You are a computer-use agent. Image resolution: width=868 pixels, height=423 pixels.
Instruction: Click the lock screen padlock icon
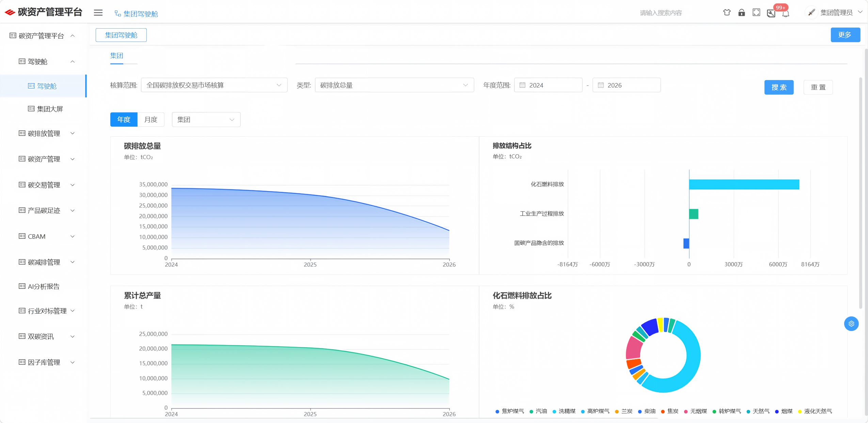(x=741, y=13)
